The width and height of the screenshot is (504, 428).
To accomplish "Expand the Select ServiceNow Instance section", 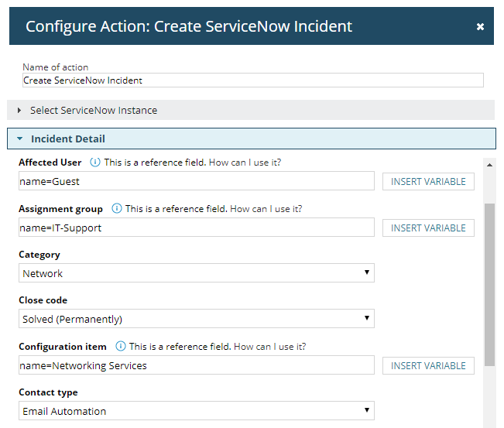I will click(93, 110).
